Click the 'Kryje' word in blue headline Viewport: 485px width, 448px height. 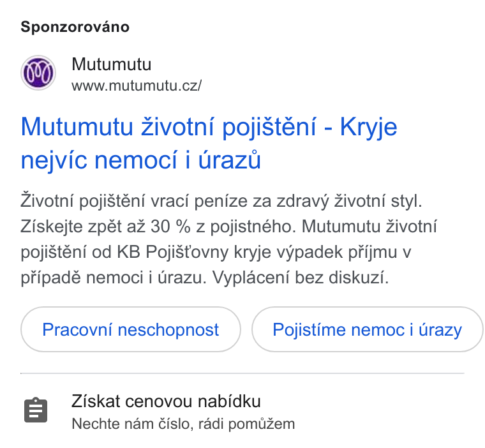[369, 128]
